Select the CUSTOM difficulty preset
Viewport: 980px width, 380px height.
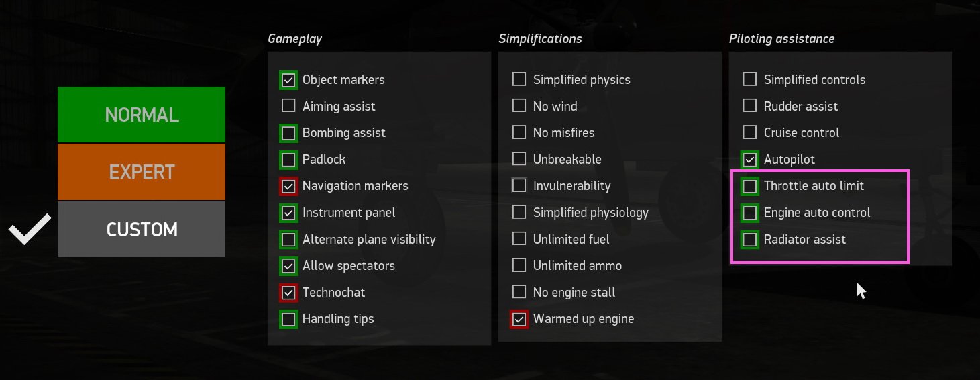[x=142, y=230]
